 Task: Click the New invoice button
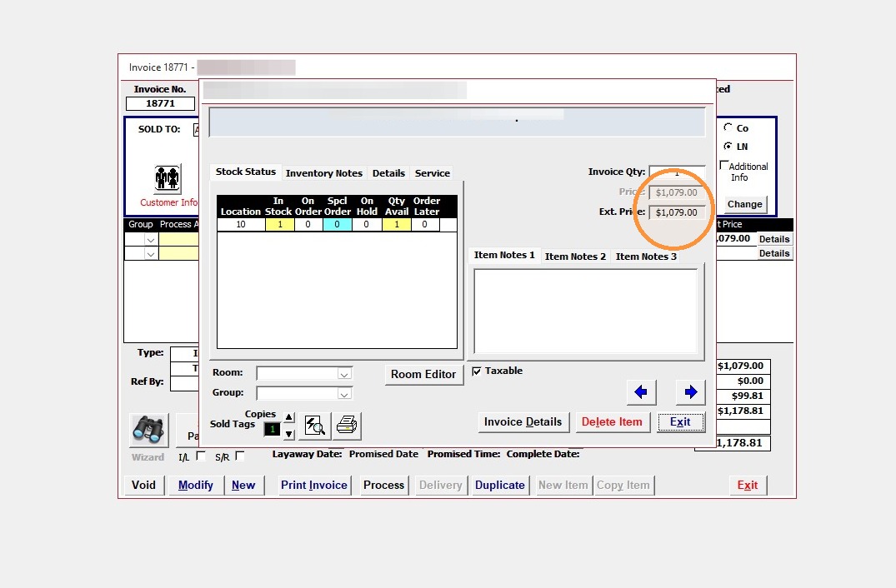(243, 486)
